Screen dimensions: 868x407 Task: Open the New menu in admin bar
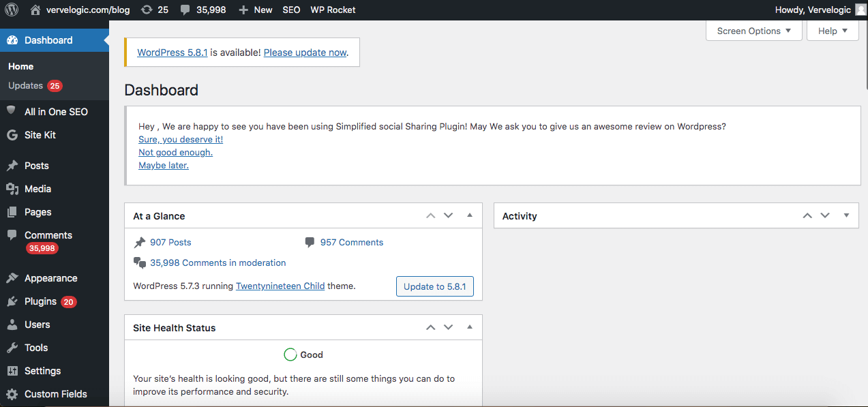click(x=255, y=10)
